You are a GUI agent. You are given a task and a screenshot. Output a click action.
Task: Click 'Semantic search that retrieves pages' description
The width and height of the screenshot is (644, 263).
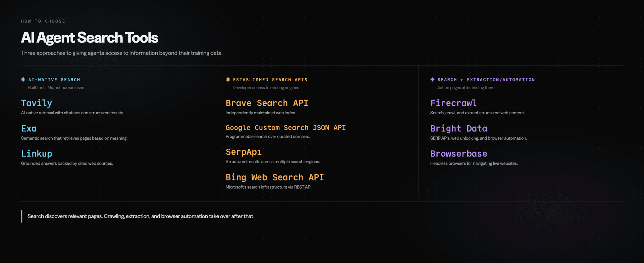click(x=74, y=138)
